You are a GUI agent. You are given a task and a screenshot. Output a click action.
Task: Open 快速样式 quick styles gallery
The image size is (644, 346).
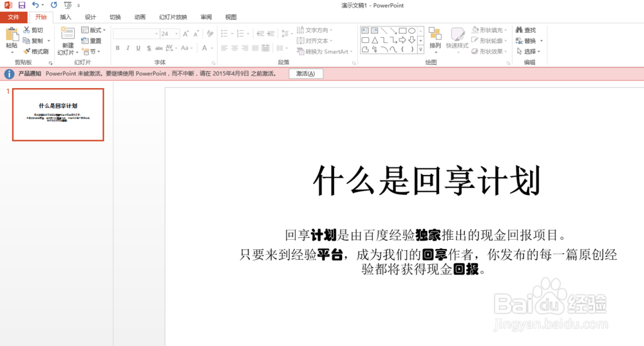point(457,39)
